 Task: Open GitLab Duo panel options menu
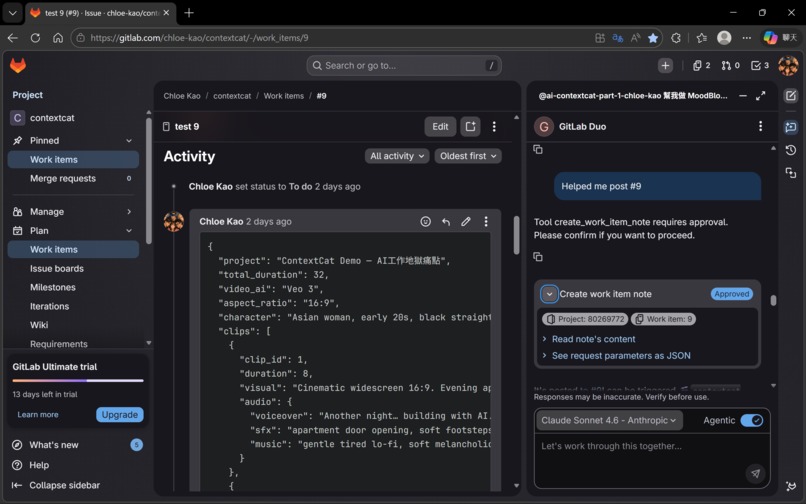click(x=760, y=126)
